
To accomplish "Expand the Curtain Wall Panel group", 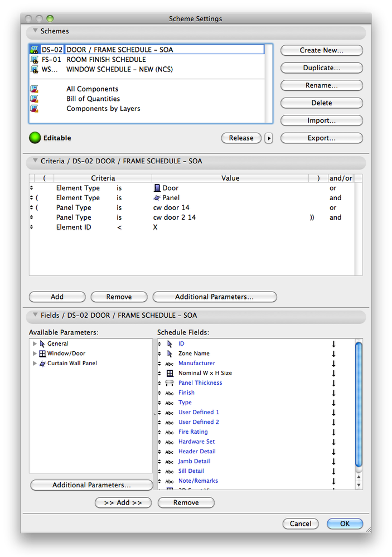I will point(35,364).
